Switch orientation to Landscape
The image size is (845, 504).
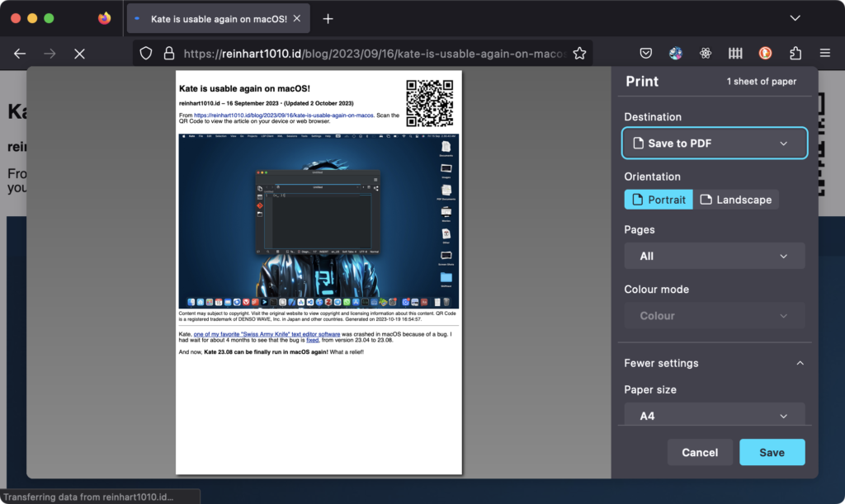[x=735, y=200]
